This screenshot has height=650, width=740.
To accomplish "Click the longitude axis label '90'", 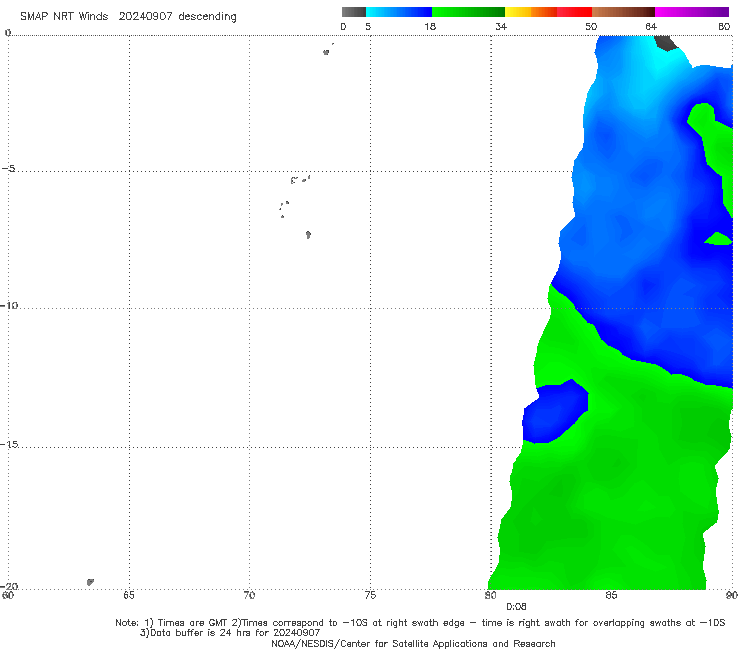I will point(732,595).
